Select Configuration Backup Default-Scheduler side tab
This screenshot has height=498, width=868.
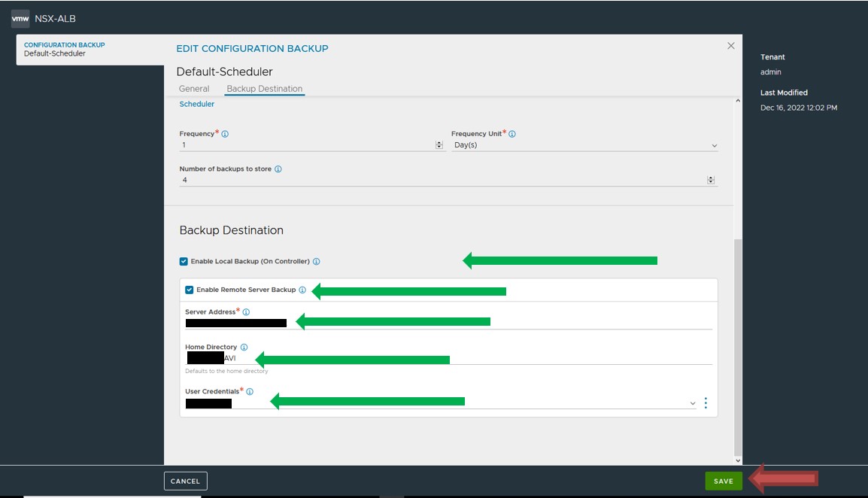[x=90, y=50]
